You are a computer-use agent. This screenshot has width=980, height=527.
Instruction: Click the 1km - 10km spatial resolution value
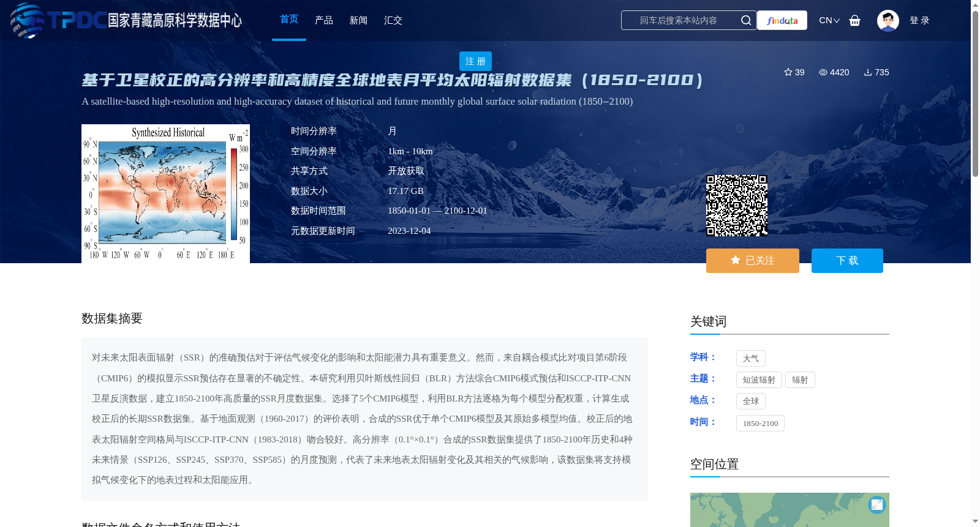tap(410, 151)
